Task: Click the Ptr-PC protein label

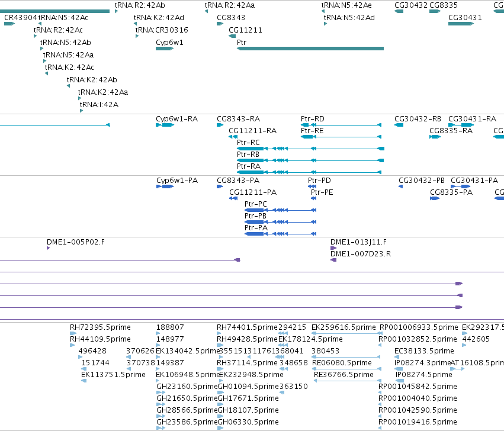Action: pos(255,204)
